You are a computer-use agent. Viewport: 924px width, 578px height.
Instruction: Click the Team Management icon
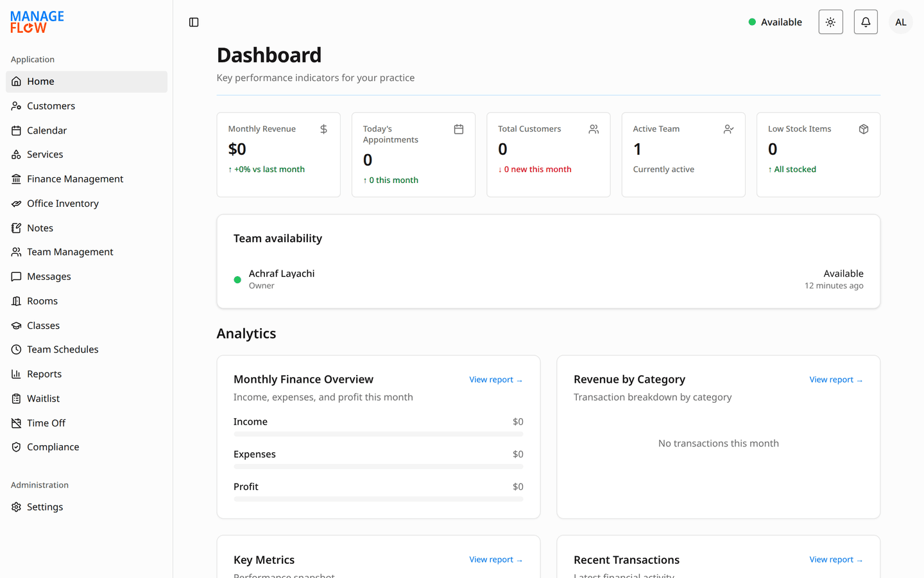pyautogui.click(x=16, y=252)
